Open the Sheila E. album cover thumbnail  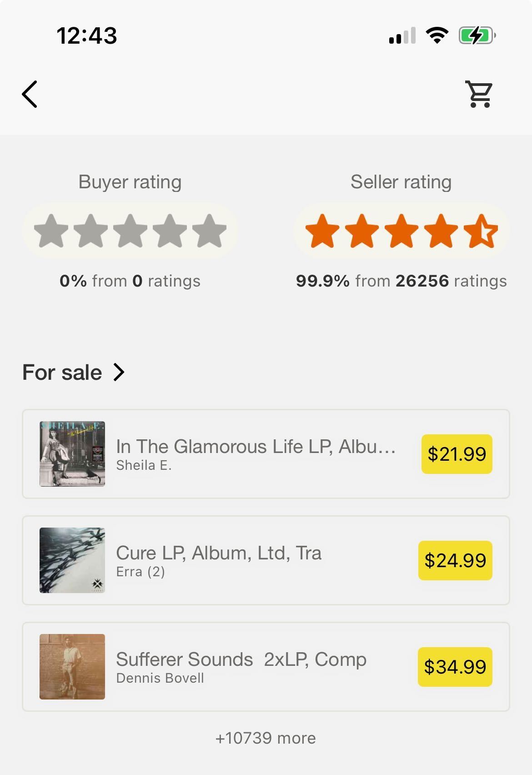(x=72, y=454)
